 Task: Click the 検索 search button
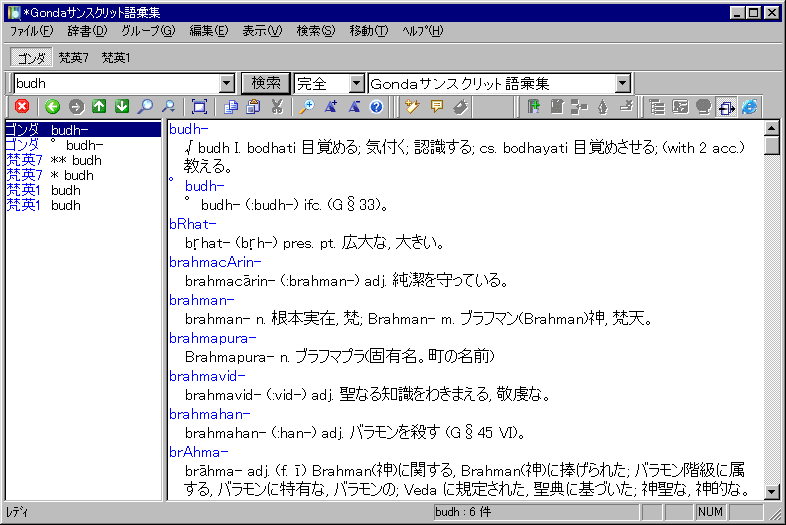click(x=266, y=83)
